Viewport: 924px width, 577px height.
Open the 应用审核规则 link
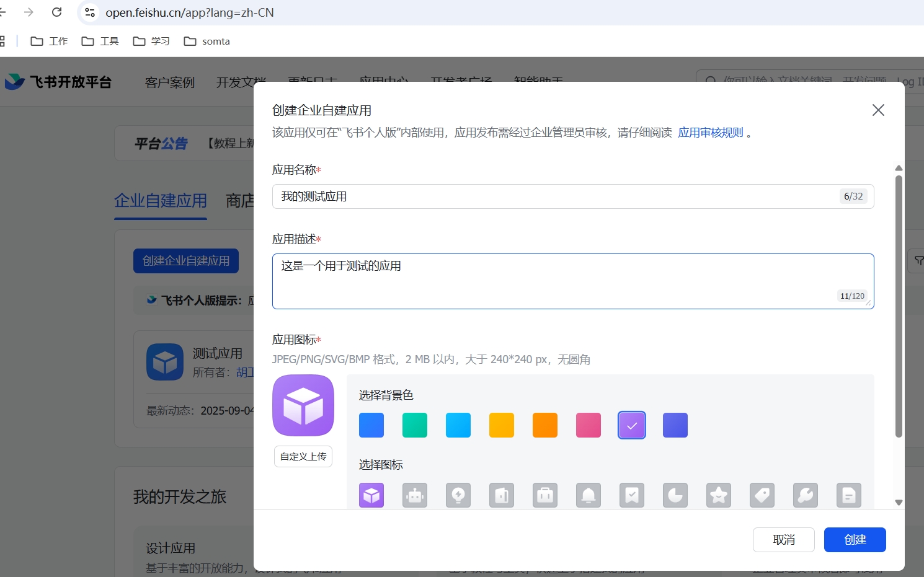(x=710, y=133)
